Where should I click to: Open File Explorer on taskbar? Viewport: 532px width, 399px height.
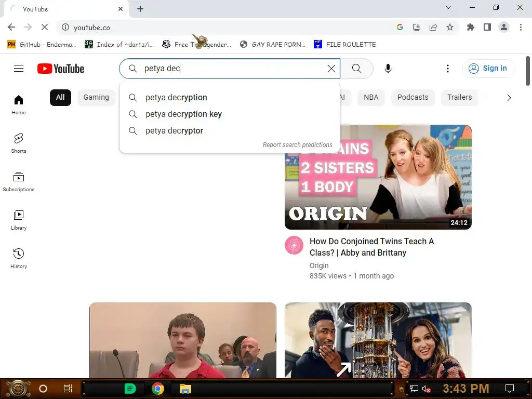click(185, 389)
